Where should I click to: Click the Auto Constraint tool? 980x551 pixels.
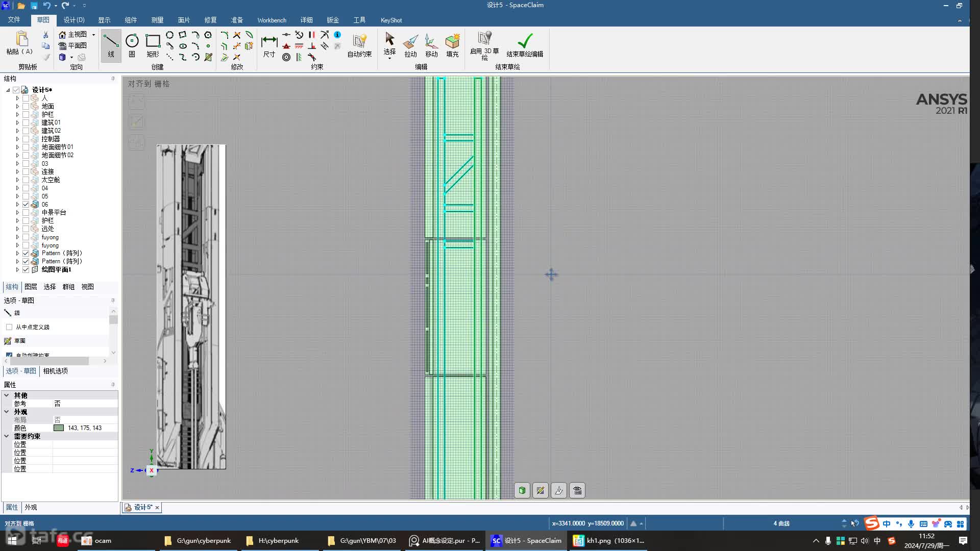point(359,45)
